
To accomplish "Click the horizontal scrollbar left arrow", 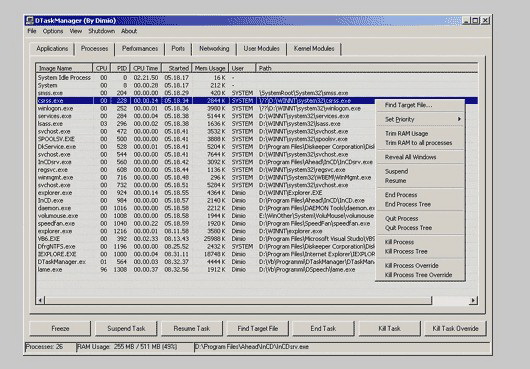I will [x=40, y=300].
